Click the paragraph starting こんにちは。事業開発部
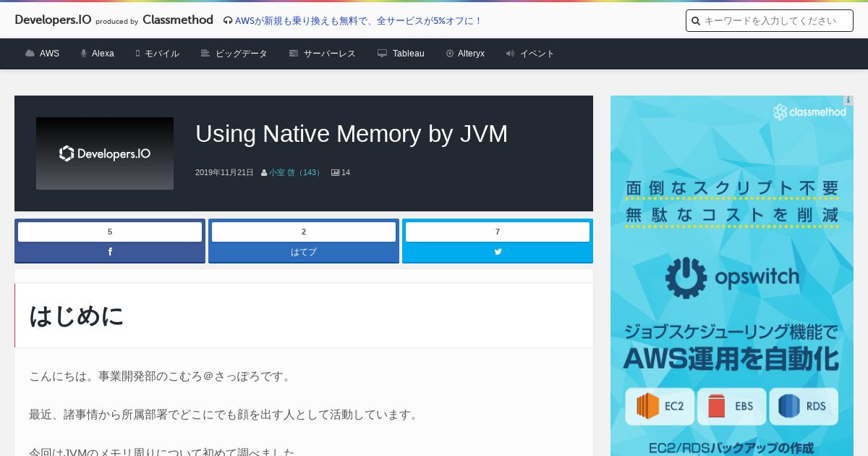 coord(161,376)
